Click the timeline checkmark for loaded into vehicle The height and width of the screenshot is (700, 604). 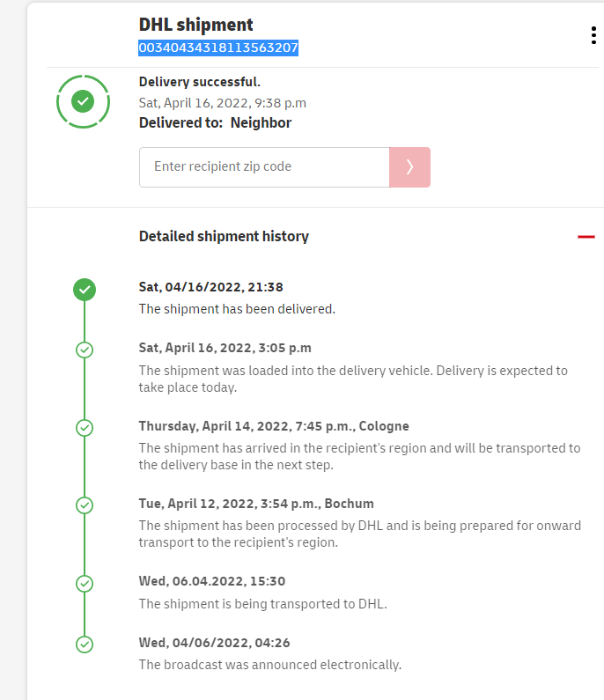[x=85, y=350]
